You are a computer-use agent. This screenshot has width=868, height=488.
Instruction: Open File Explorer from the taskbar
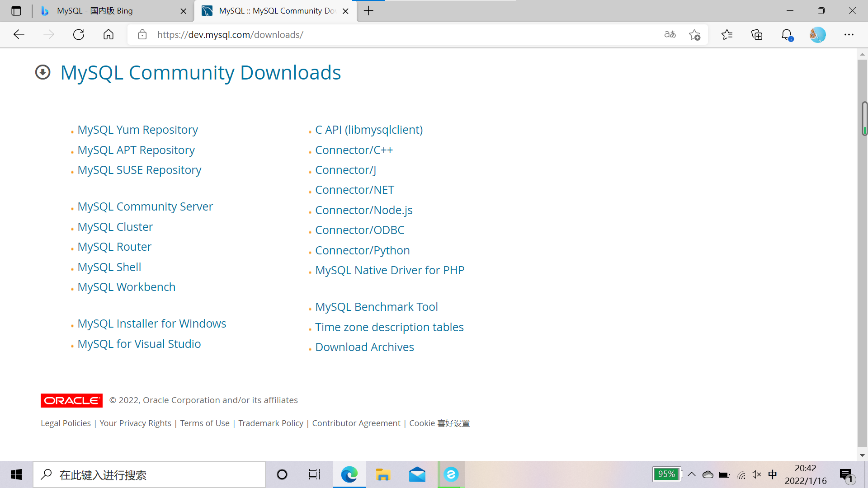pyautogui.click(x=383, y=474)
